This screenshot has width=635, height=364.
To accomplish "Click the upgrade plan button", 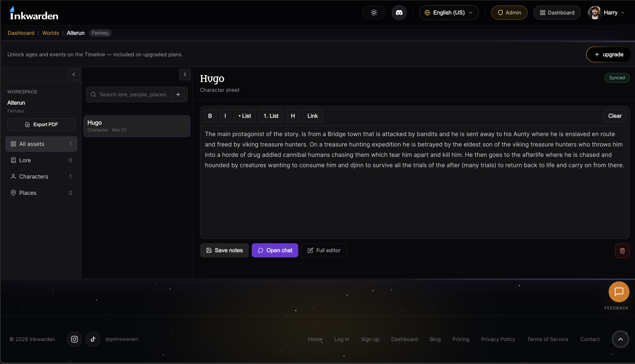I will tap(608, 54).
